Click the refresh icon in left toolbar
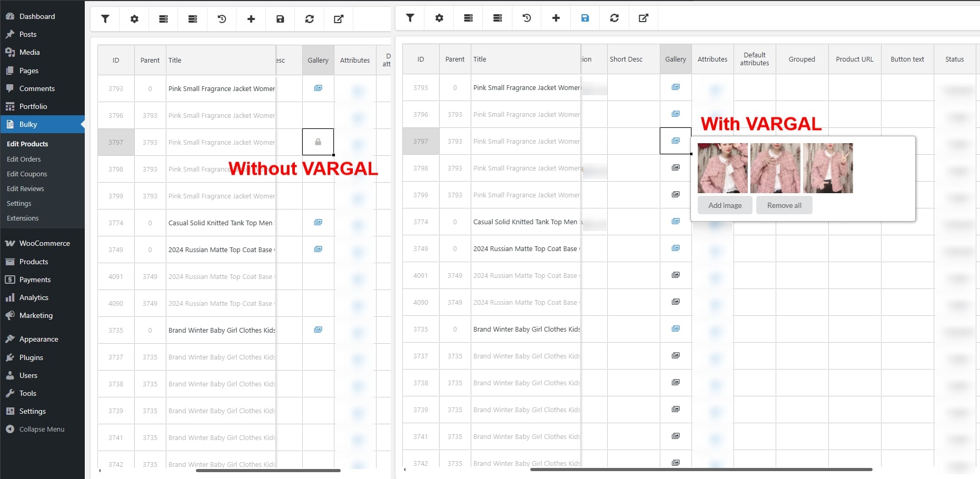The height and width of the screenshot is (479, 980). (310, 19)
